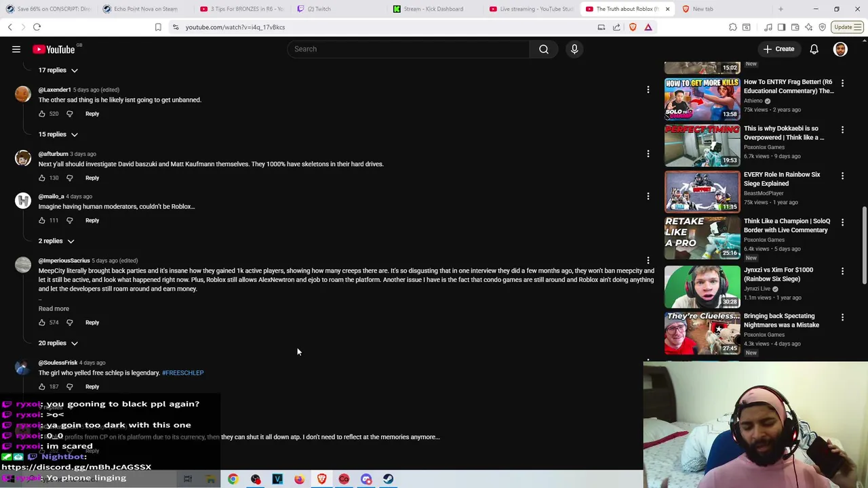Image resolution: width=868 pixels, height=488 pixels.
Task: Open options for 'EVERY Role In Rainbow Six' video
Action: [842, 176]
